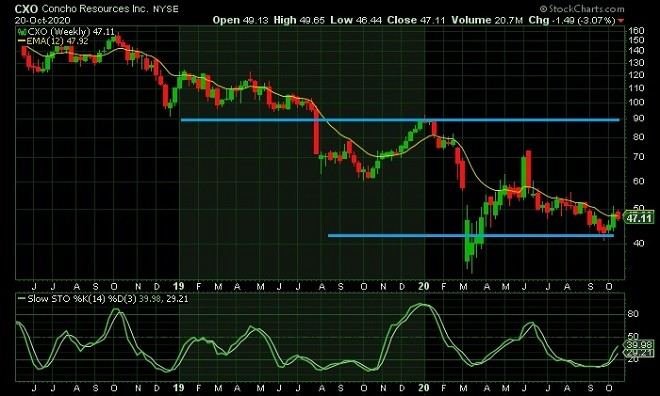Click the NYSE exchange label
This screenshot has height=396, width=660.
(x=165, y=9)
